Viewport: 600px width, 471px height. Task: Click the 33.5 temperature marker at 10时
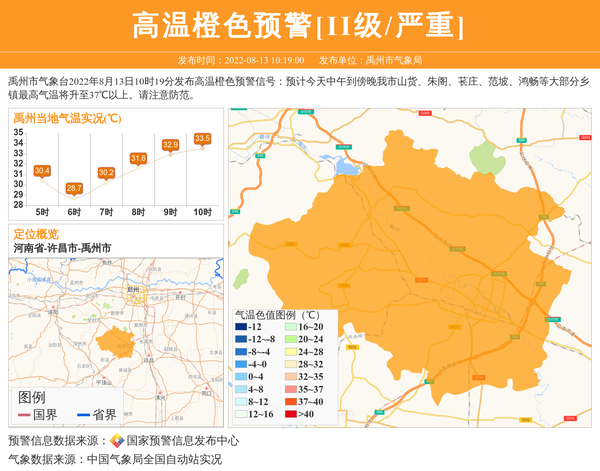[x=203, y=138]
